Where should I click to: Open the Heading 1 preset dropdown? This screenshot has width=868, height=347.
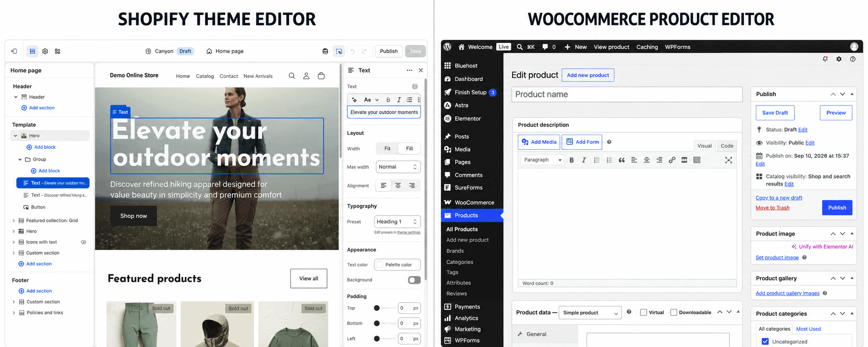397,222
